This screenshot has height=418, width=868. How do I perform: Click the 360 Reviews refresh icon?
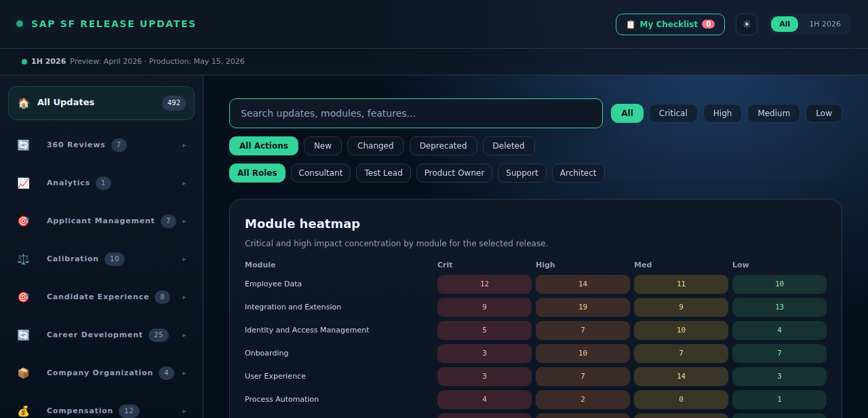(x=24, y=145)
